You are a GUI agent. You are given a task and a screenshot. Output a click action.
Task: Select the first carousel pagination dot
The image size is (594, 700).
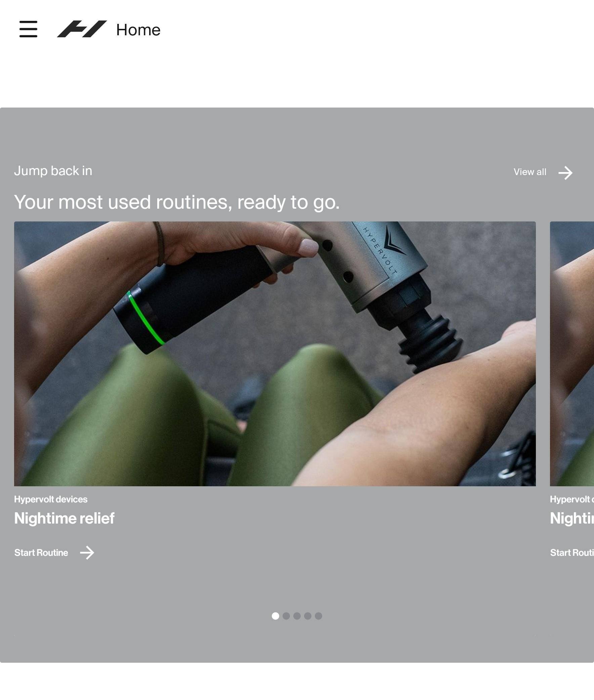point(275,616)
